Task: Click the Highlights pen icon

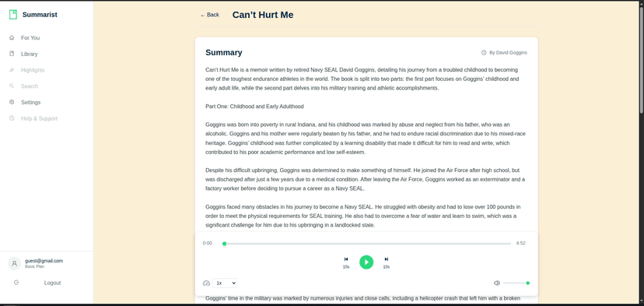Action: [x=12, y=70]
